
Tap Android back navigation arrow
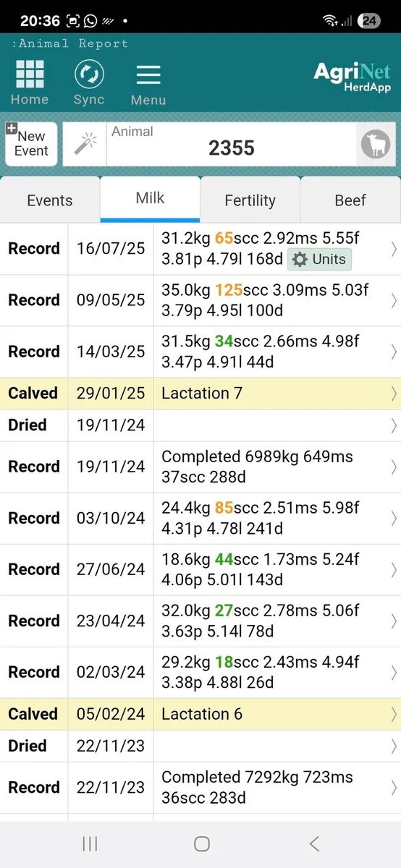point(314,843)
